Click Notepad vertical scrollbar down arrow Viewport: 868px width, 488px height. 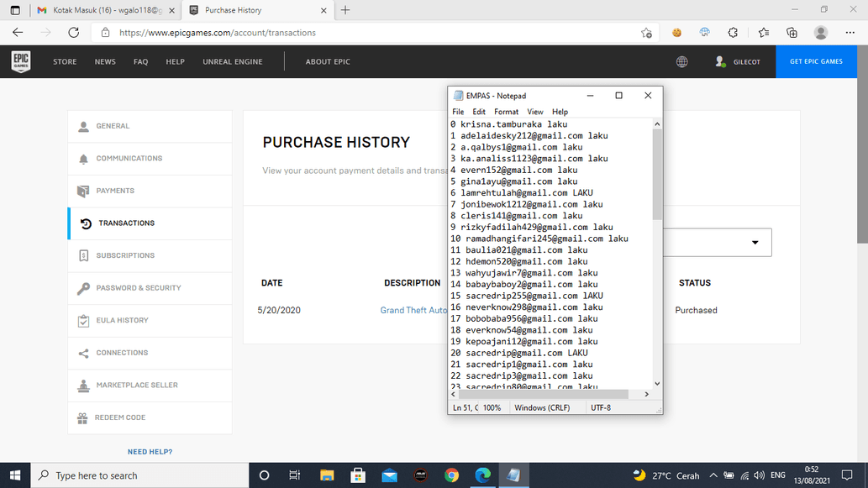(657, 383)
